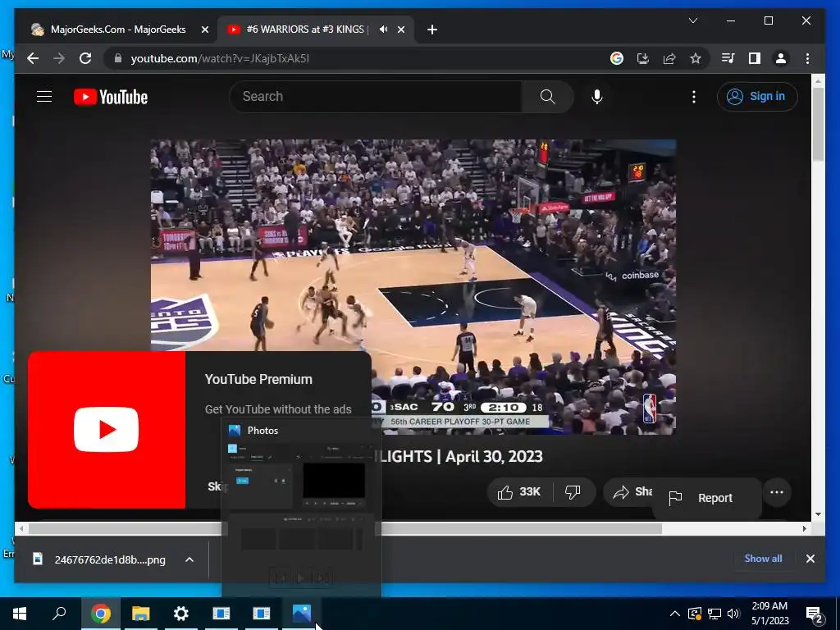This screenshot has height=630, width=840.
Task: Open Chrome profile avatar
Action: point(781,58)
